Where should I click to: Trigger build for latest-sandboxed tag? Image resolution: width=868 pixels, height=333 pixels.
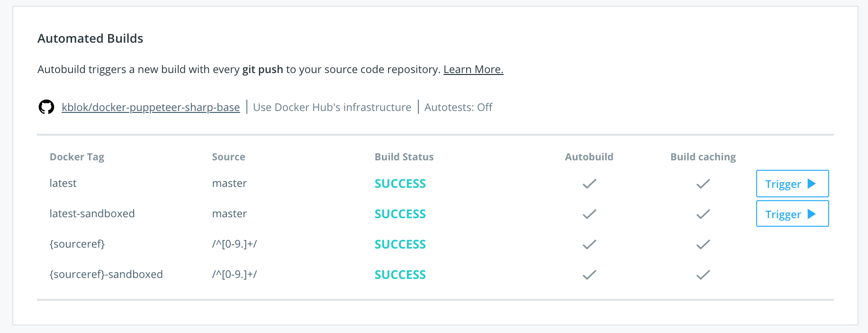[792, 213]
